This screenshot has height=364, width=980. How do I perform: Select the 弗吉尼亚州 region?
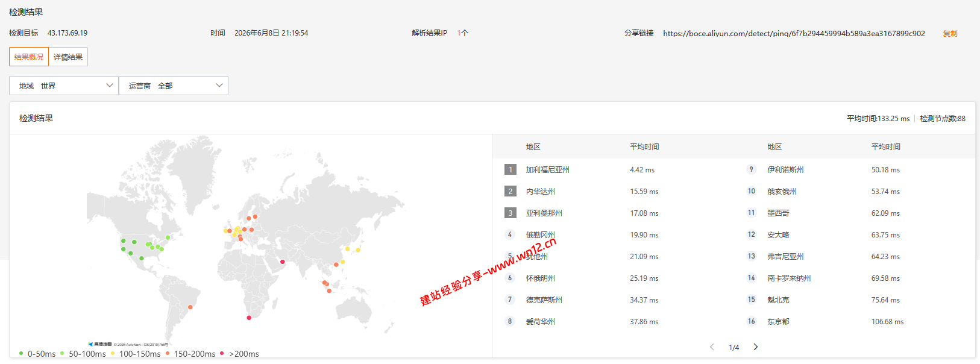[x=785, y=257]
